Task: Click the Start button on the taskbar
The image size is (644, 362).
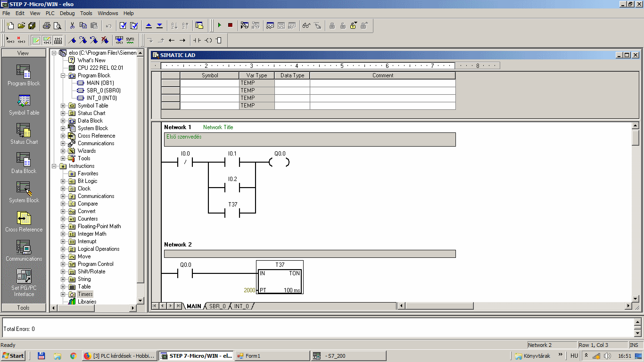Action: pos(13,356)
